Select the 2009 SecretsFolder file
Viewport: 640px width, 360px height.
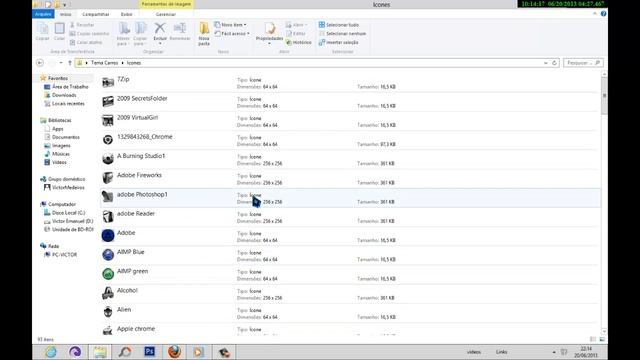pos(350,102)
